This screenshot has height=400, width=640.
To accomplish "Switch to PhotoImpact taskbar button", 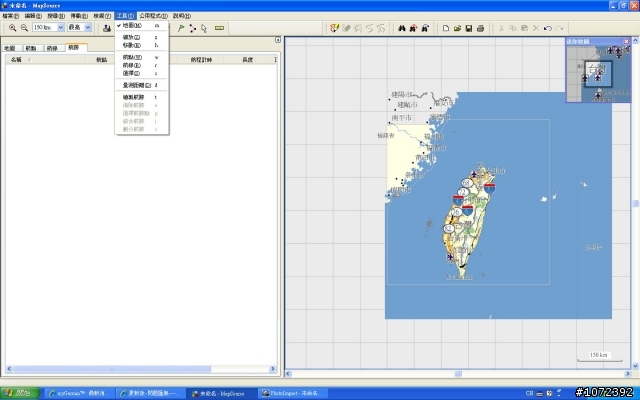I will coord(294,393).
